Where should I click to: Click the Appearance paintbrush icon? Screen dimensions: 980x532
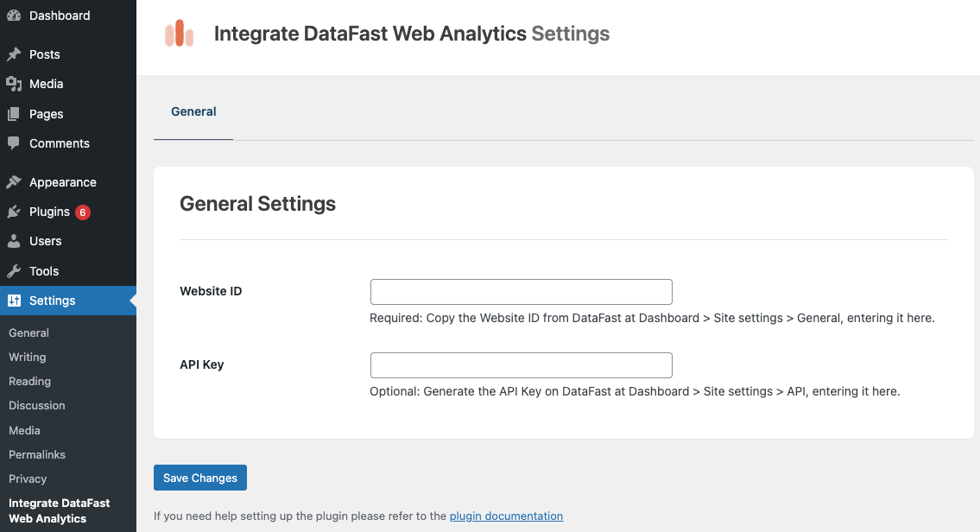click(x=14, y=182)
